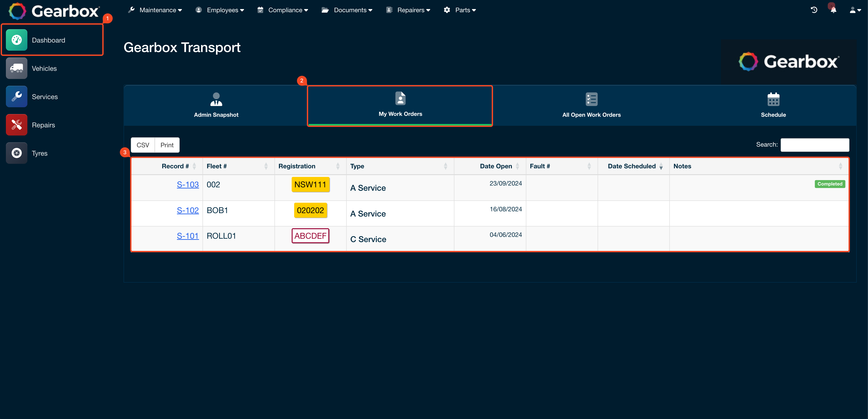This screenshot has width=868, height=419.
Task: Expand the user account dropdown
Action: 855,10
